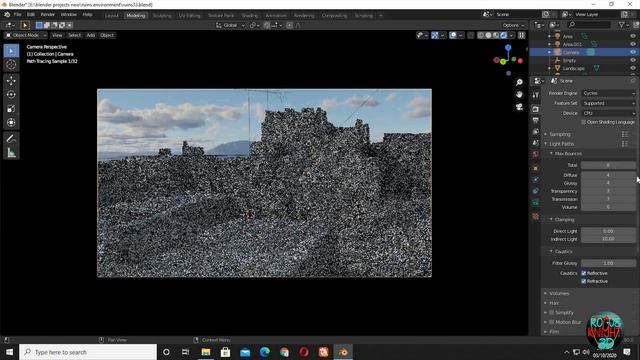
Task: Switch to the Shading workspace tab
Action: pos(249,16)
